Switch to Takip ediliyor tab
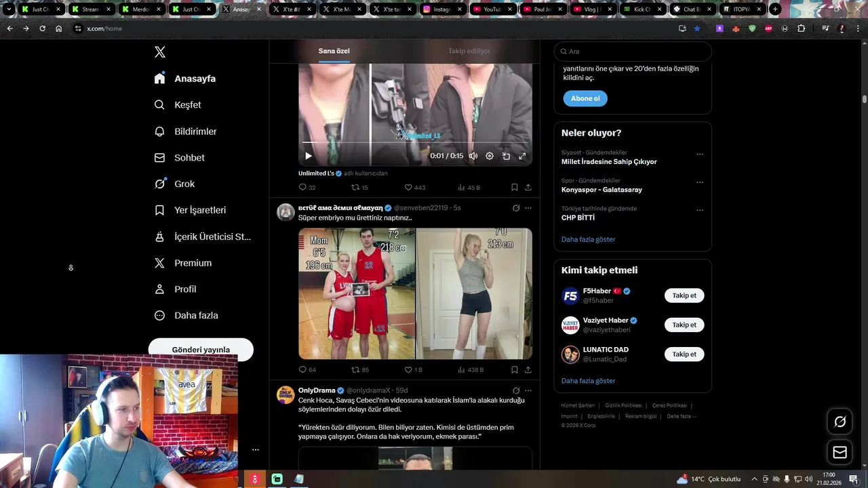The image size is (868, 488). coord(469,51)
